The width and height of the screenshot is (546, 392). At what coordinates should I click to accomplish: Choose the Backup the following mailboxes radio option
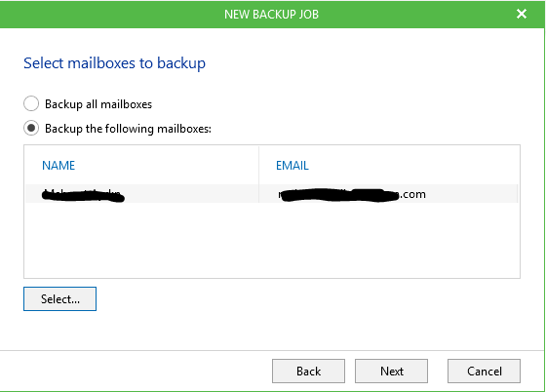[31, 128]
